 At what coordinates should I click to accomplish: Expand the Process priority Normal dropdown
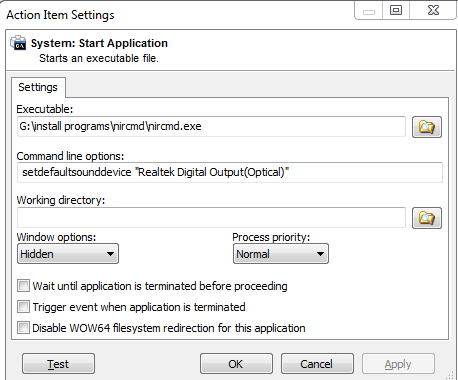click(x=281, y=254)
